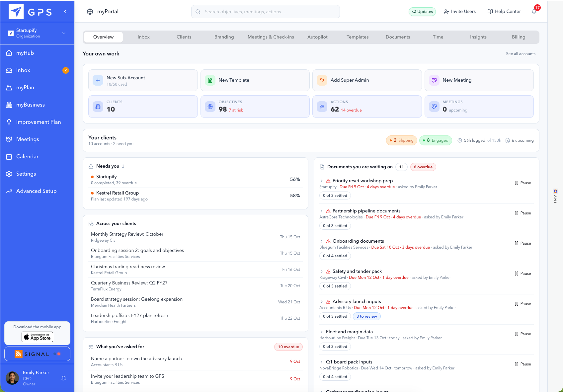The height and width of the screenshot is (392, 563).
Task: Expand Partnership pipeline documents row
Action: click(321, 211)
